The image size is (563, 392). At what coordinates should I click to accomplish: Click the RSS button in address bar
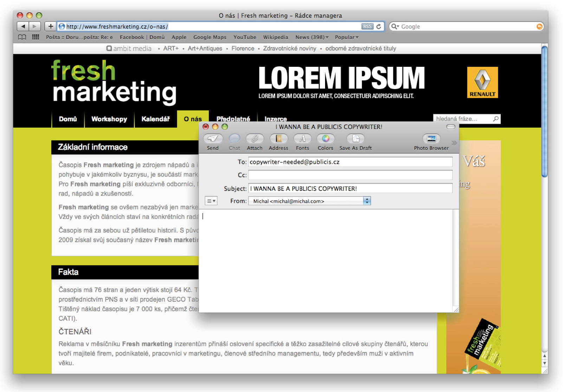coord(367,26)
